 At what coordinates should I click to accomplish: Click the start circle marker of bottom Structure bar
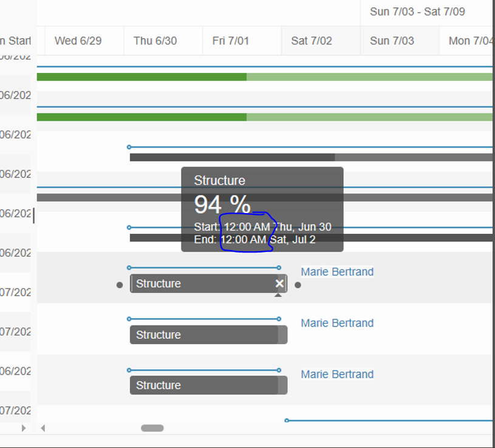[128, 369]
